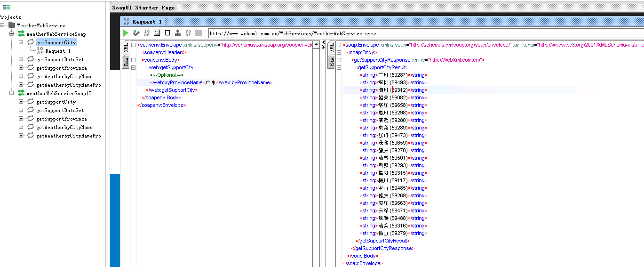
Task: Click the response string containing 59501
Action: point(393,158)
